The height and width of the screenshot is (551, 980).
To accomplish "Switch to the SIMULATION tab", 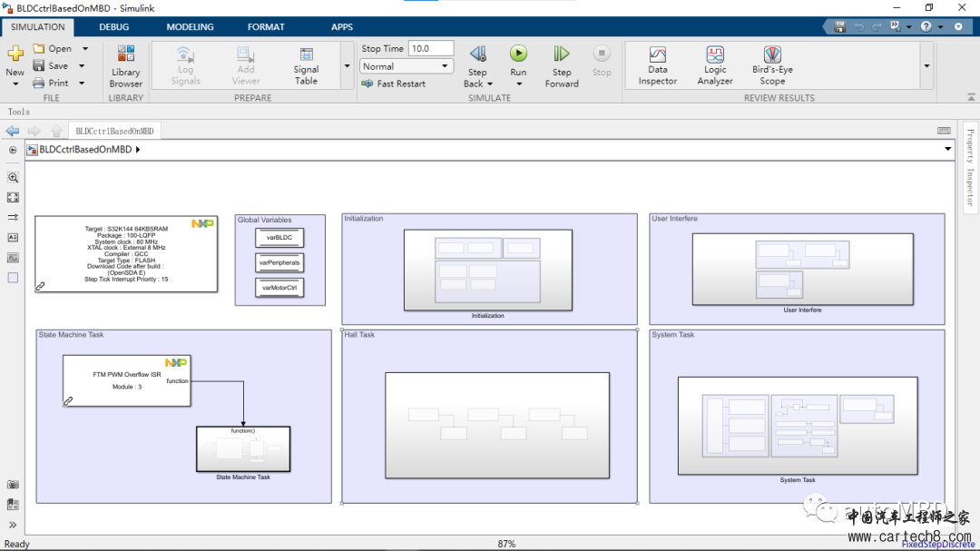I will click(x=37, y=27).
